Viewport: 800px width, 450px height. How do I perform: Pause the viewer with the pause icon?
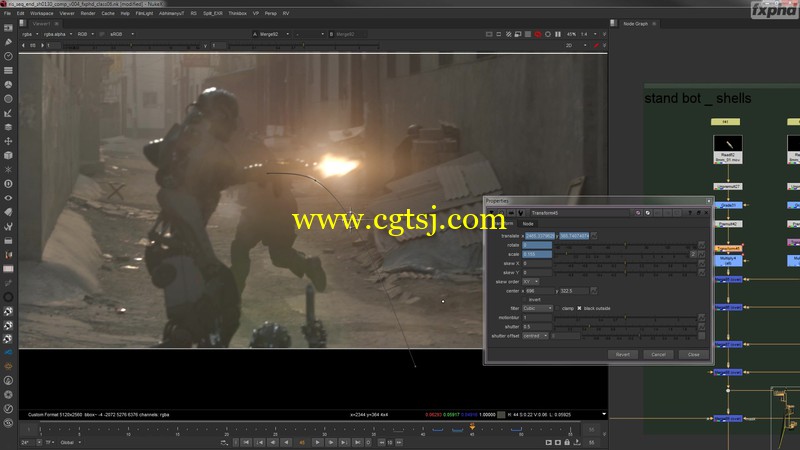pos(558,34)
